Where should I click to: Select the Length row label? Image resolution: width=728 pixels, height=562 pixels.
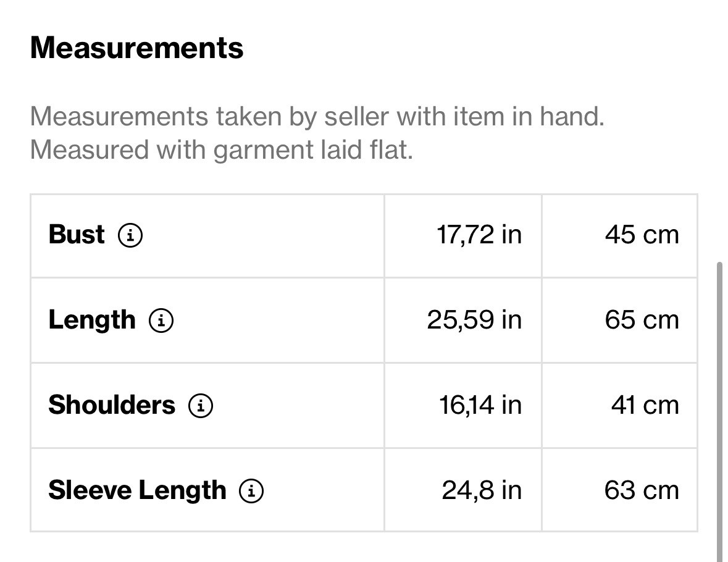coord(92,321)
